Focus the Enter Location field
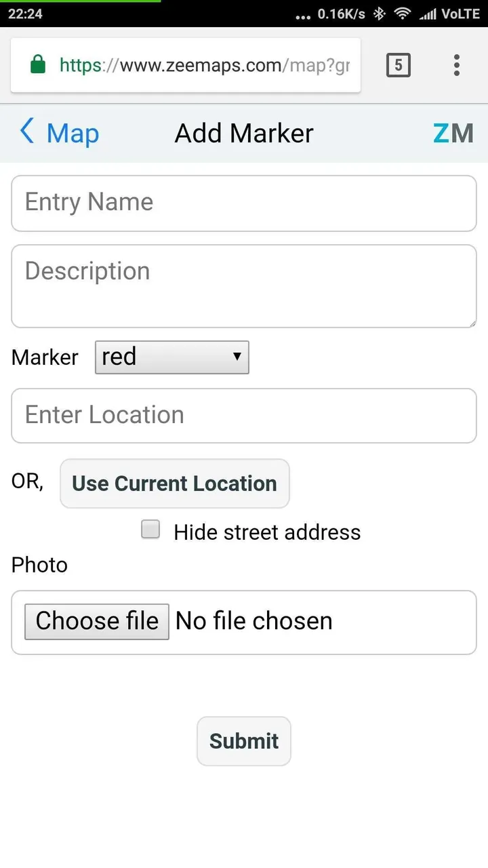 pyautogui.click(x=244, y=416)
